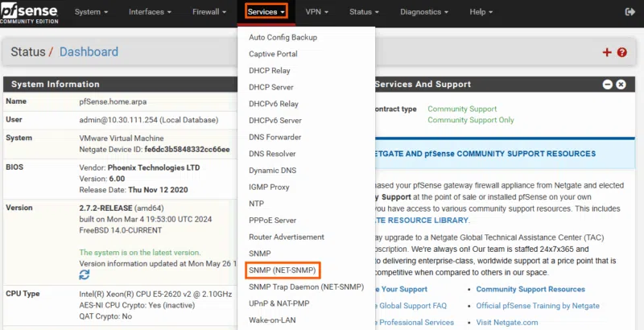
Task: Refresh the version update check icon
Action: (85, 274)
